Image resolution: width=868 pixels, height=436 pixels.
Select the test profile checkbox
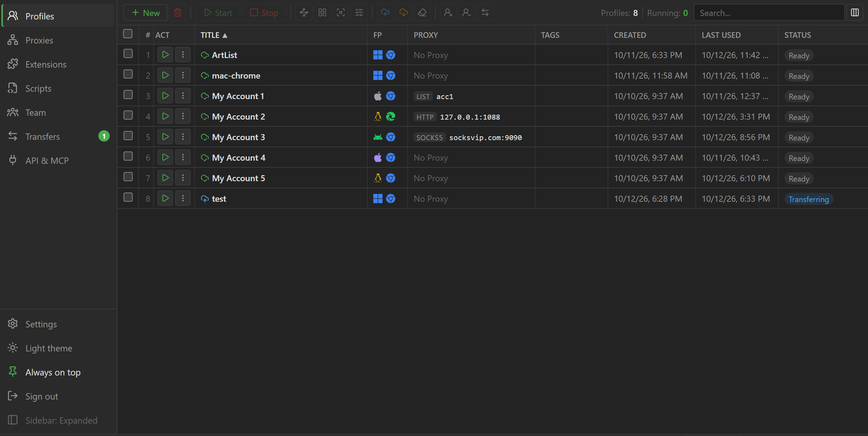tap(128, 197)
